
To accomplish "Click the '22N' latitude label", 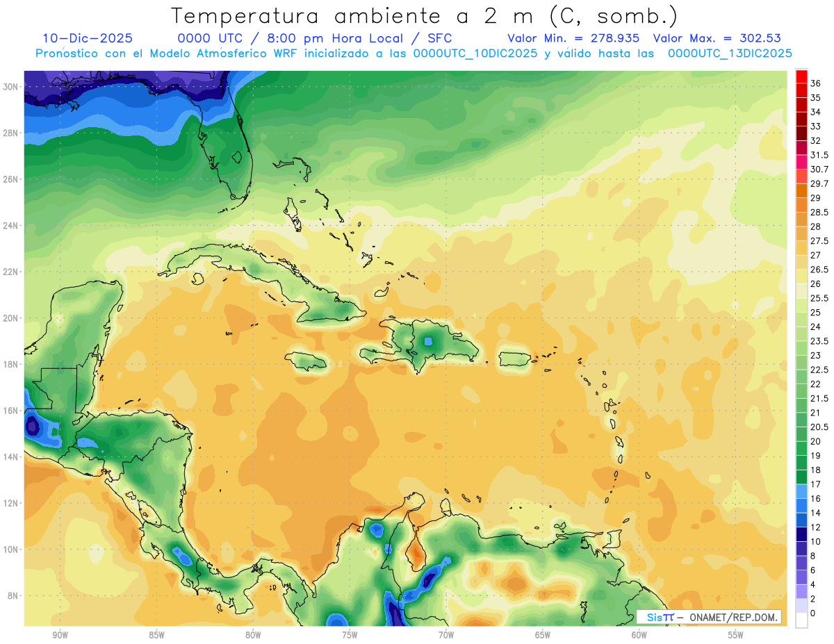I will coord(11,272).
